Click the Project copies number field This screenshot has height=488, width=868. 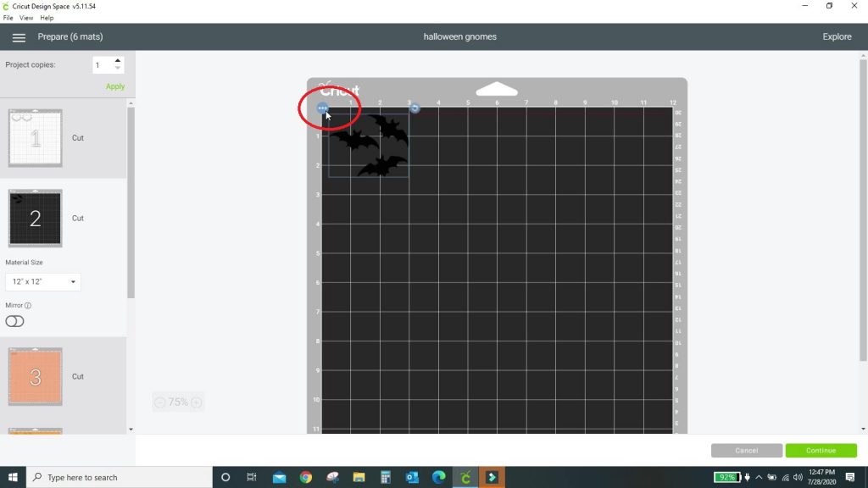pyautogui.click(x=103, y=65)
